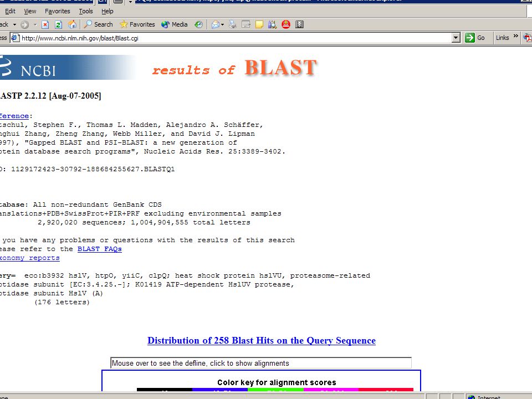Click the magenta color key segment
The height and width of the screenshot is (399, 532).
(x=331, y=390)
